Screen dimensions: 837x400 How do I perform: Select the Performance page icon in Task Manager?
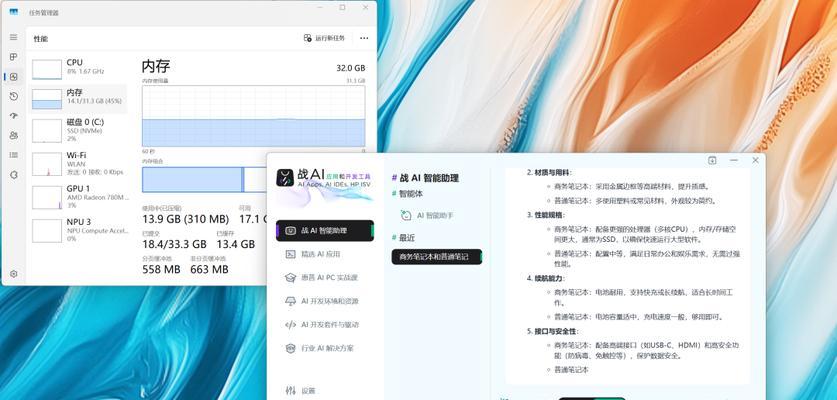point(14,77)
